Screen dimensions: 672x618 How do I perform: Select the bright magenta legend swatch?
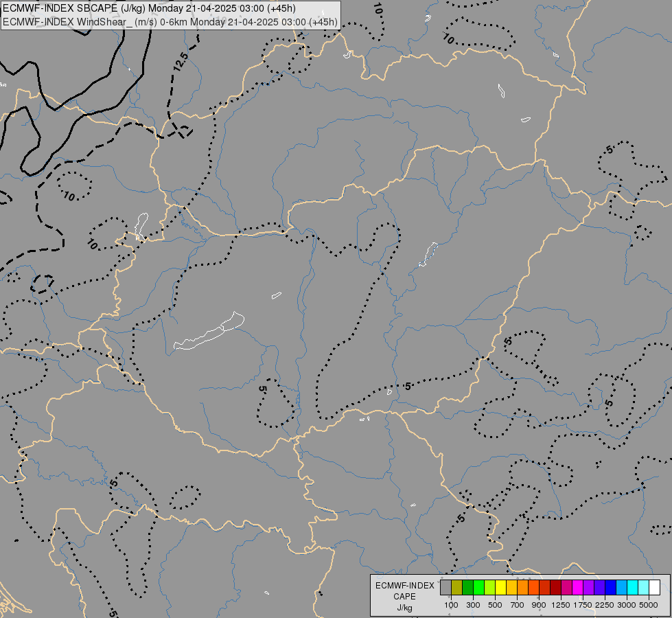point(578,587)
